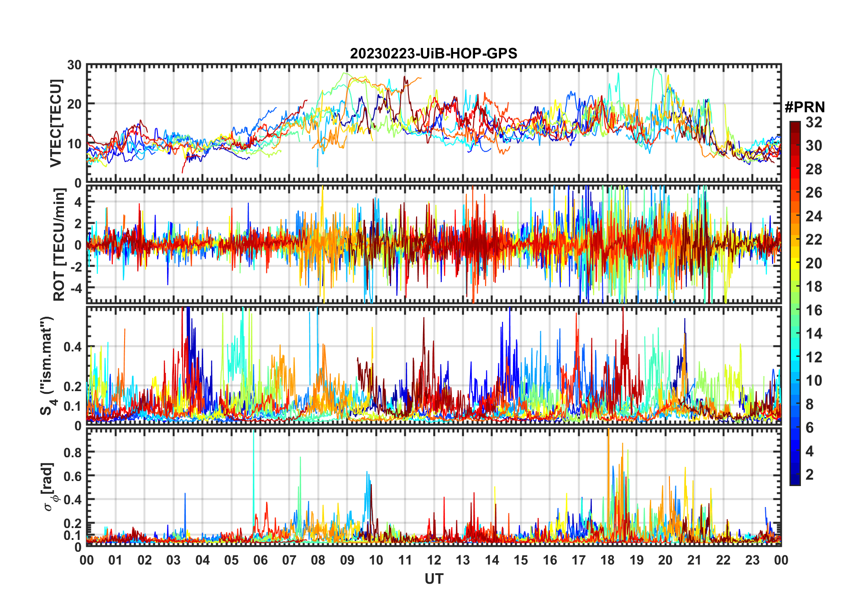Select the ROT [TECU/min] axis label
This screenshot has width=868, height=607.
pyautogui.click(x=59, y=245)
